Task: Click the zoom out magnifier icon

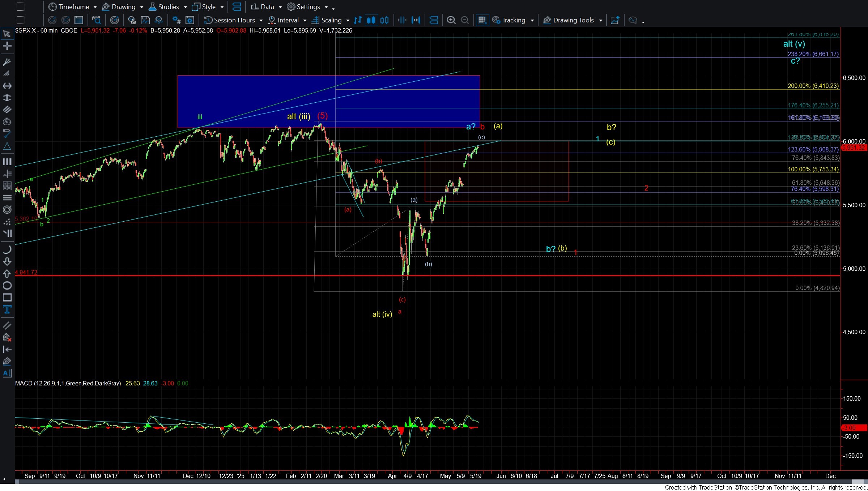Action: pyautogui.click(x=465, y=20)
